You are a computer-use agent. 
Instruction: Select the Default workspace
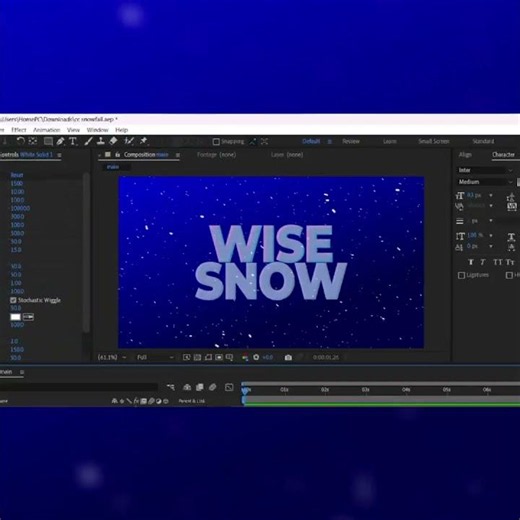[311, 141]
